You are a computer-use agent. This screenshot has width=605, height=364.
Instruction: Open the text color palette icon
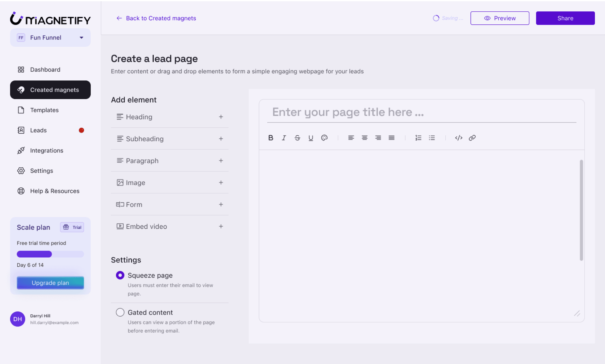[x=324, y=138]
